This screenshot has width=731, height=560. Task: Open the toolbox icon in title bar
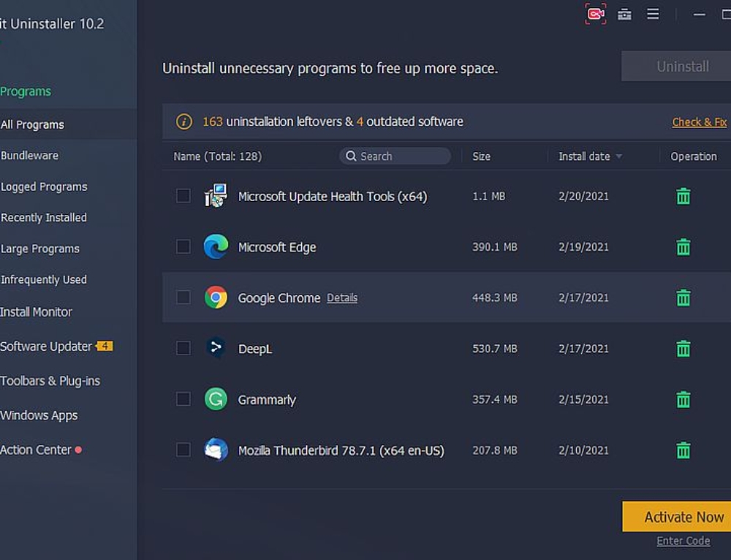(x=624, y=15)
